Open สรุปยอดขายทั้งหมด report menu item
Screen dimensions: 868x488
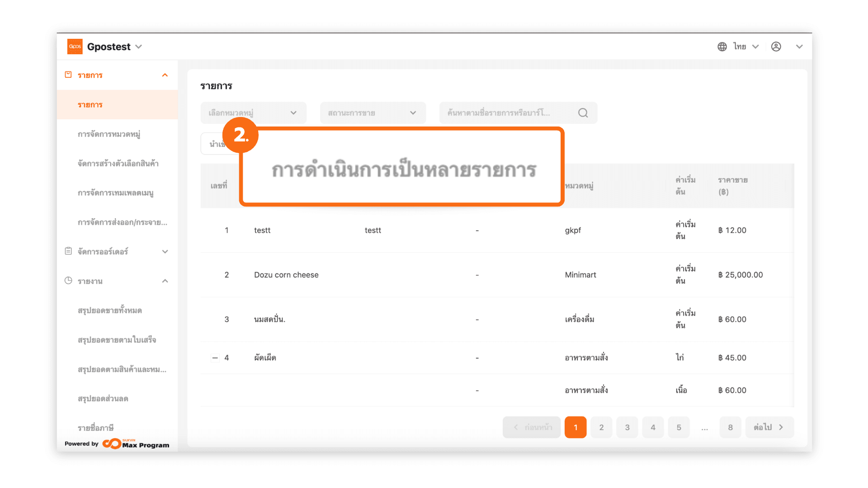click(x=110, y=310)
